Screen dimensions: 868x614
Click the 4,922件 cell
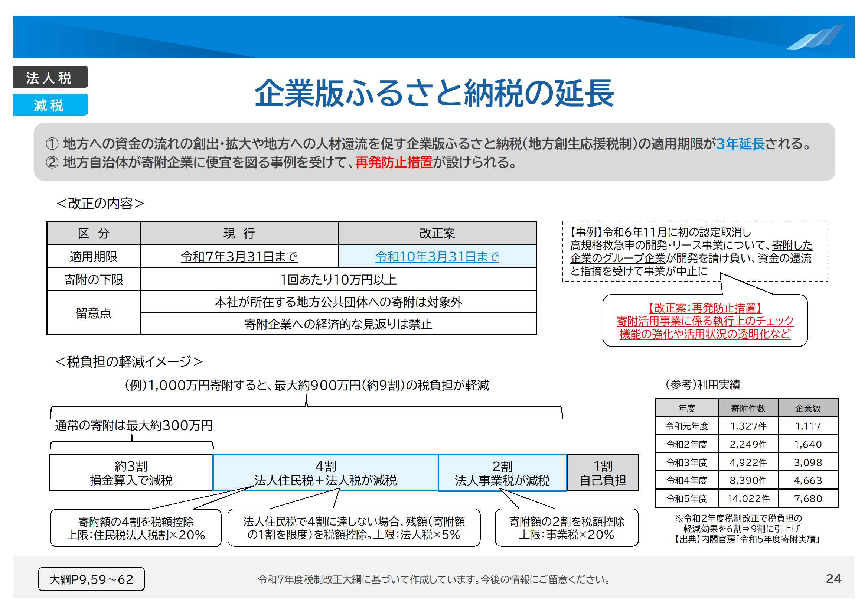[x=748, y=462]
